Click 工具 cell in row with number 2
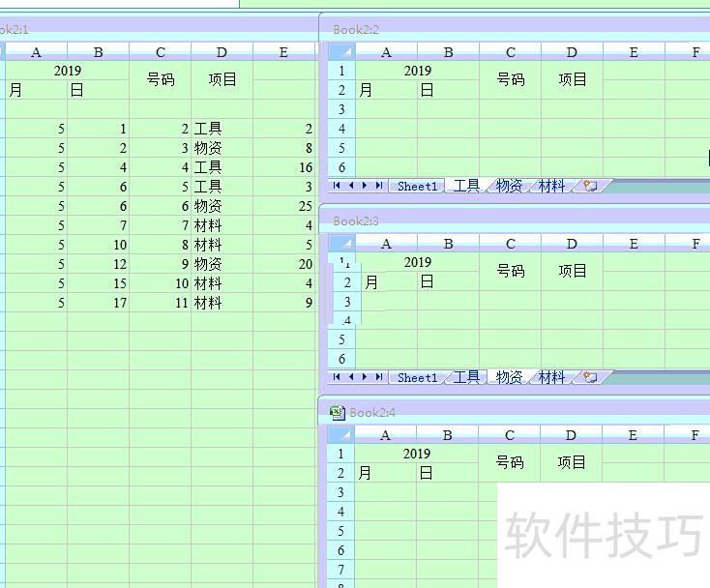This screenshot has height=588, width=710. tap(222, 129)
